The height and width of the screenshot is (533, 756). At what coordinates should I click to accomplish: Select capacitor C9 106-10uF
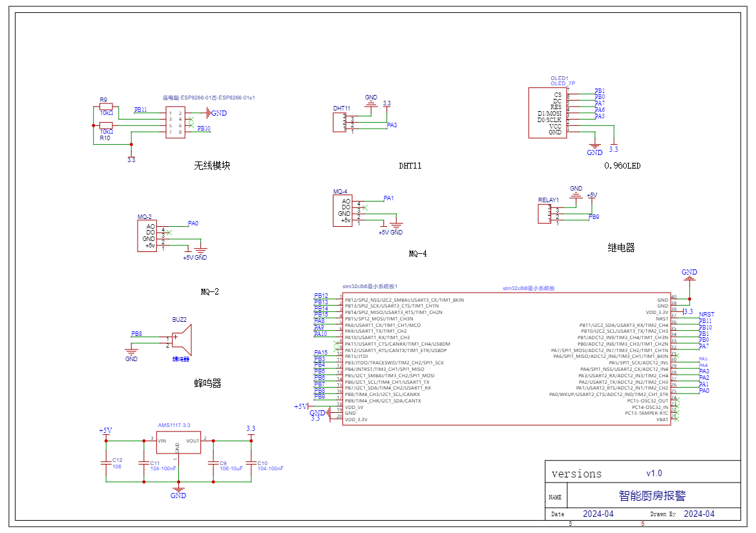pyautogui.click(x=213, y=463)
